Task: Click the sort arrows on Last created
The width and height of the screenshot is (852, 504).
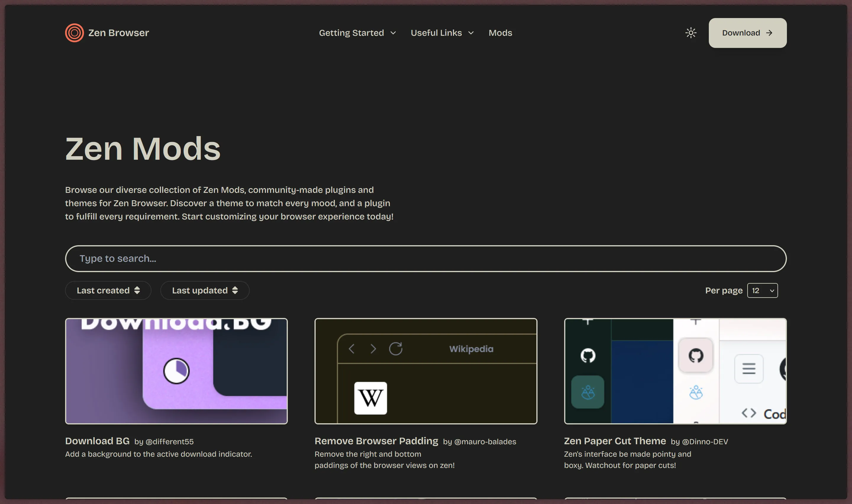Action: [137, 290]
